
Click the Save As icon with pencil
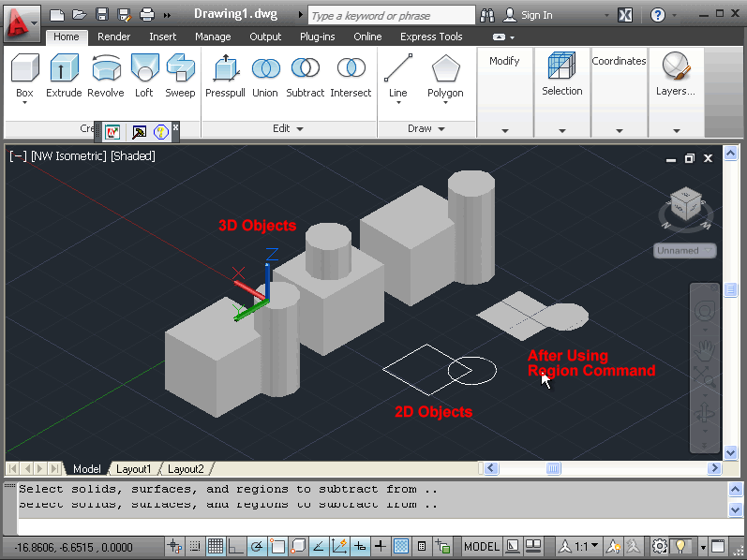tap(124, 15)
